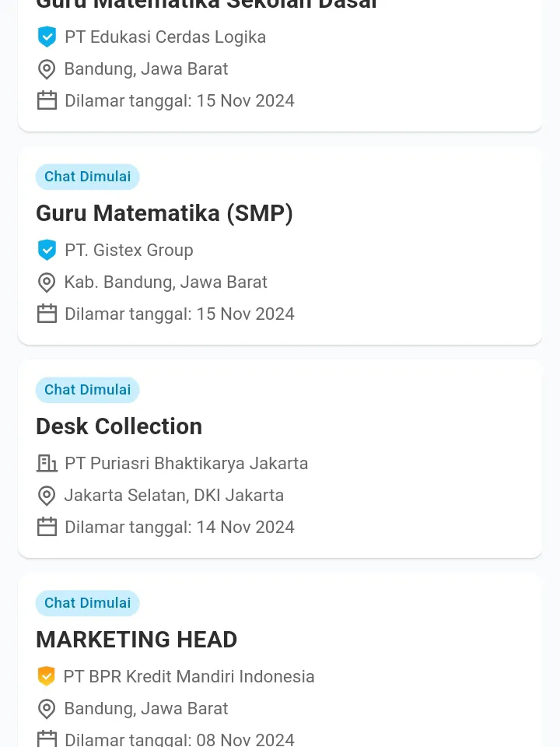Tap the location pin beside Kab. Bandung
This screenshot has width=560, height=747.
47,282
